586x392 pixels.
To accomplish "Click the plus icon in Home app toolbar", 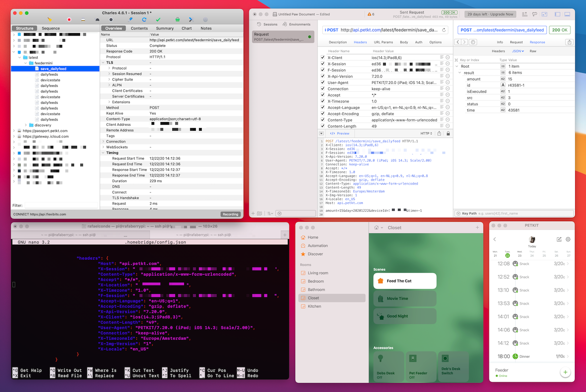I will [477, 227].
